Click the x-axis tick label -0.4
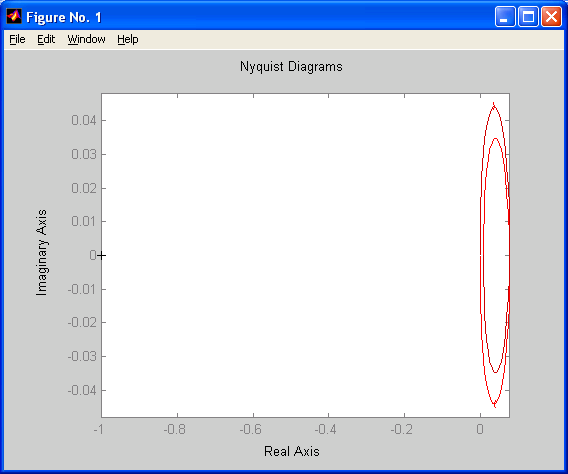 click(326, 429)
